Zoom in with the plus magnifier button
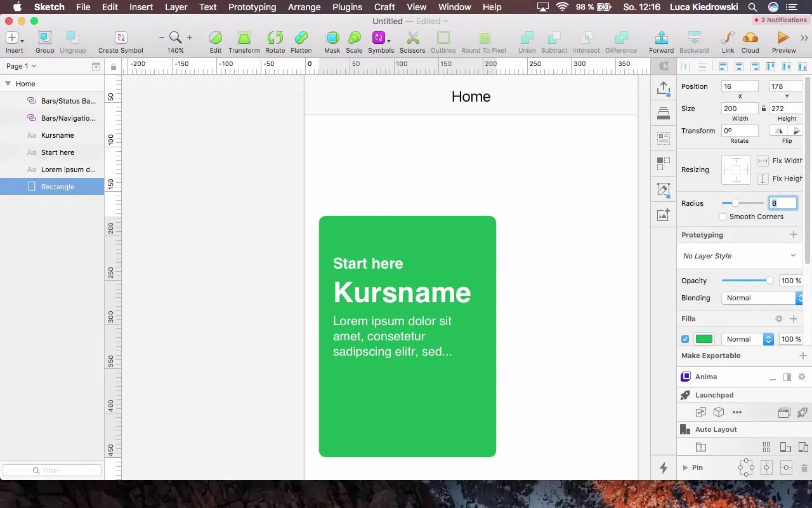 189,37
